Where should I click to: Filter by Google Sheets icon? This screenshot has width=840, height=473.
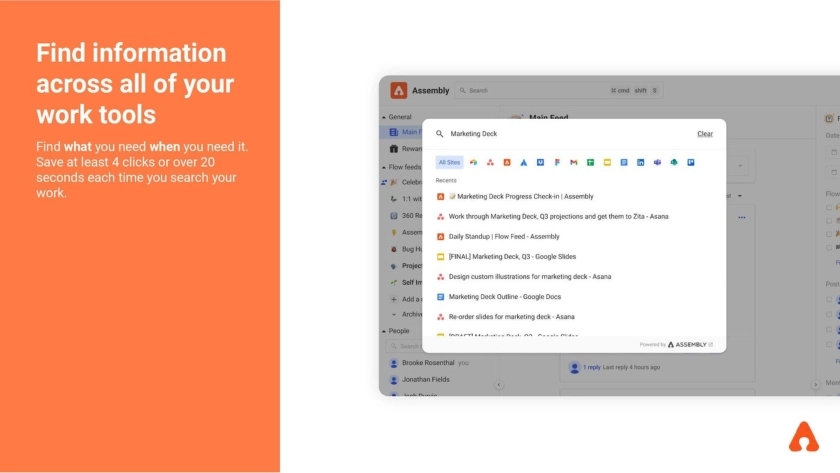(x=591, y=162)
